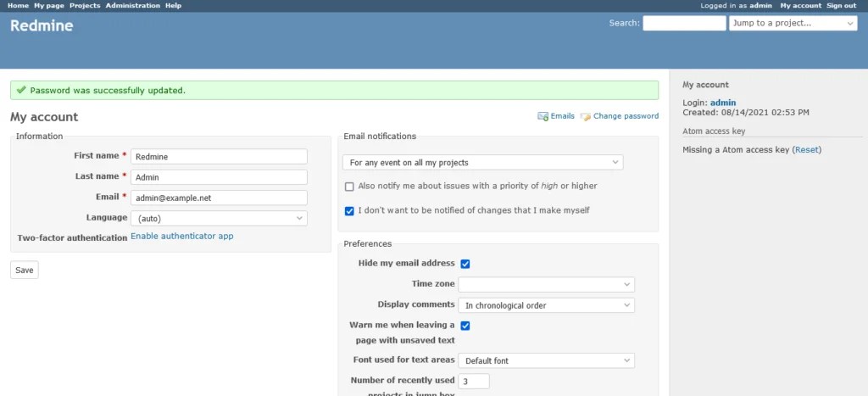Click the 'My account' page heading

click(44, 117)
